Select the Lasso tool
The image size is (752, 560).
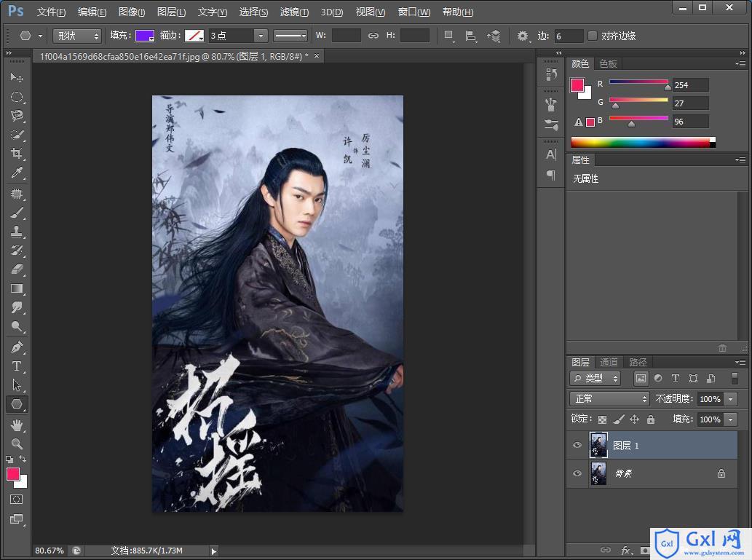[x=17, y=116]
